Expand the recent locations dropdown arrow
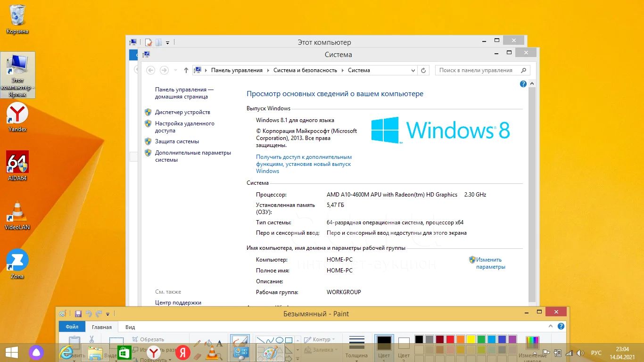644x362 pixels. coord(175,70)
